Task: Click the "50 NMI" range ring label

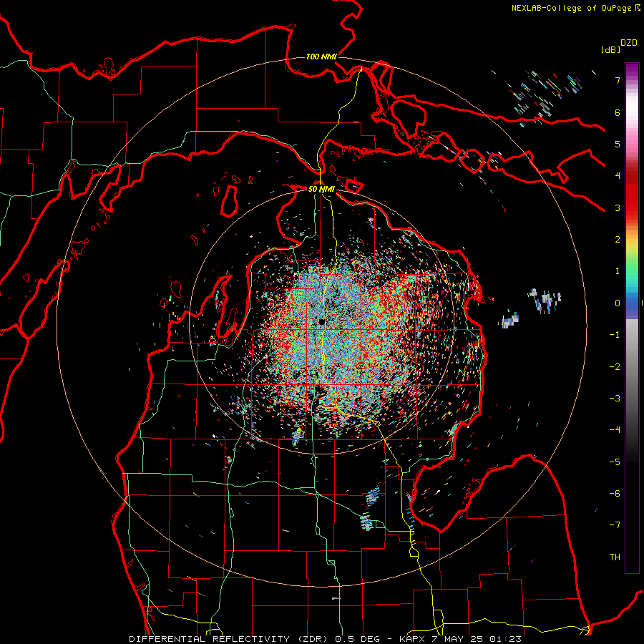Action: (321, 189)
